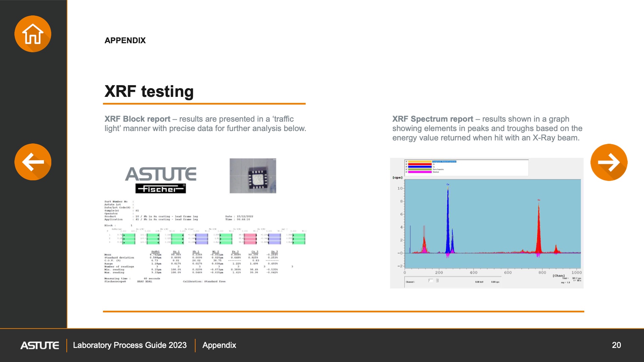The image size is (644, 362).
Task: Click the tall blue Cu peak in spectrum
Action: (x=448, y=221)
